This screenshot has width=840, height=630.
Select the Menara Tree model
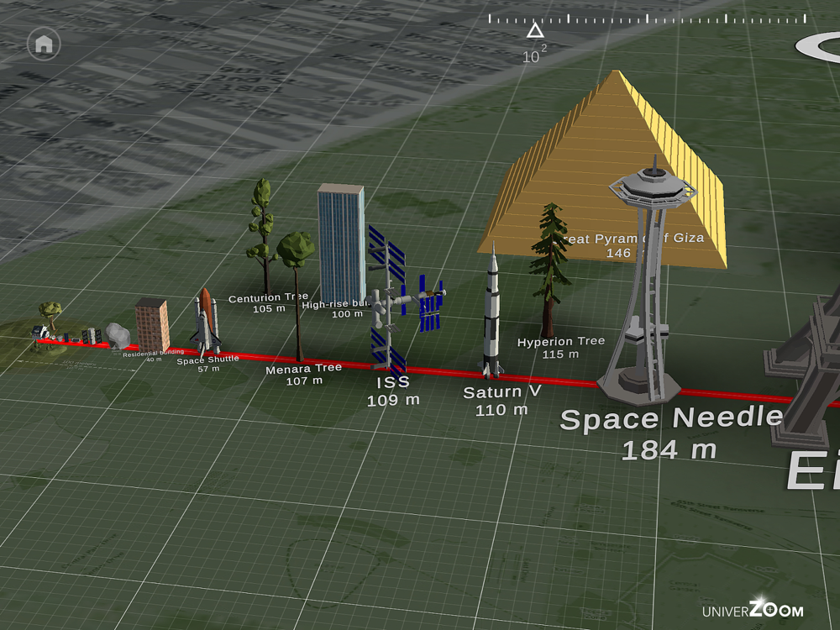click(x=296, y=297)
